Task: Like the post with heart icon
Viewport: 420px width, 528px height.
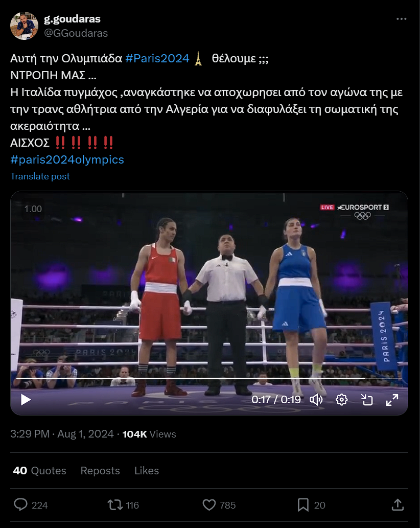Action: [209, 505]
